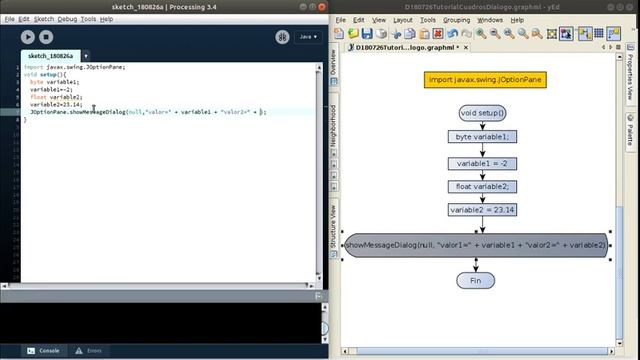This screenshot has width=640, height=360.
Task: Stop the running Processing sketch
Action: click(x=46, y=37)
